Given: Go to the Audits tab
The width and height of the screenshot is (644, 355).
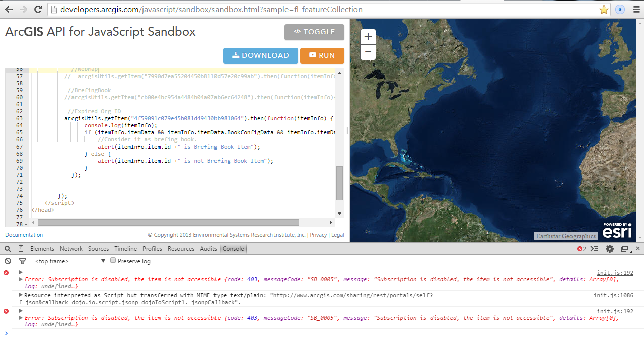Looking at the screenshot, I should tap(208, 249).
